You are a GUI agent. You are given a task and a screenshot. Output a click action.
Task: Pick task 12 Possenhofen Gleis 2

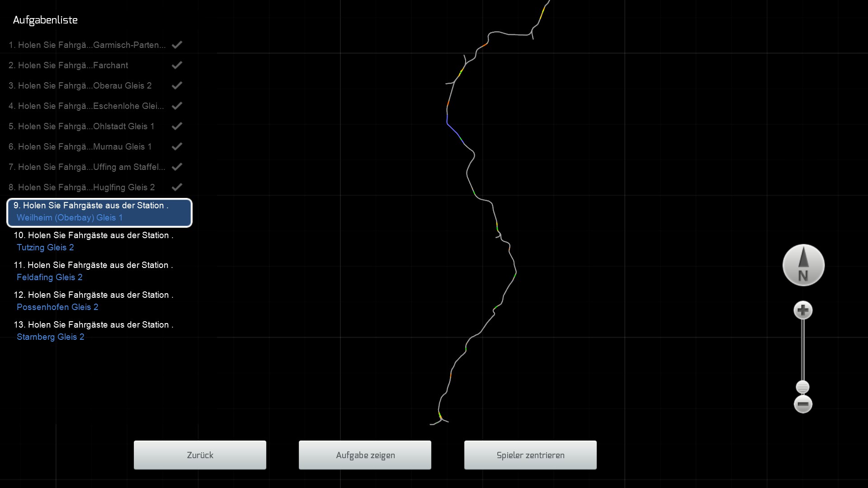(x=93, y=301)
